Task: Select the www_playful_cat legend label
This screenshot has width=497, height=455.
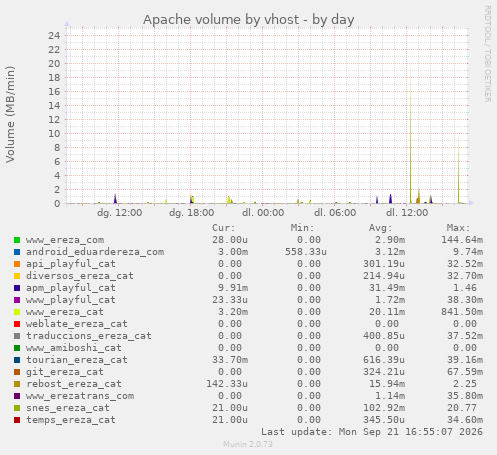Action: tap(71, 300)
